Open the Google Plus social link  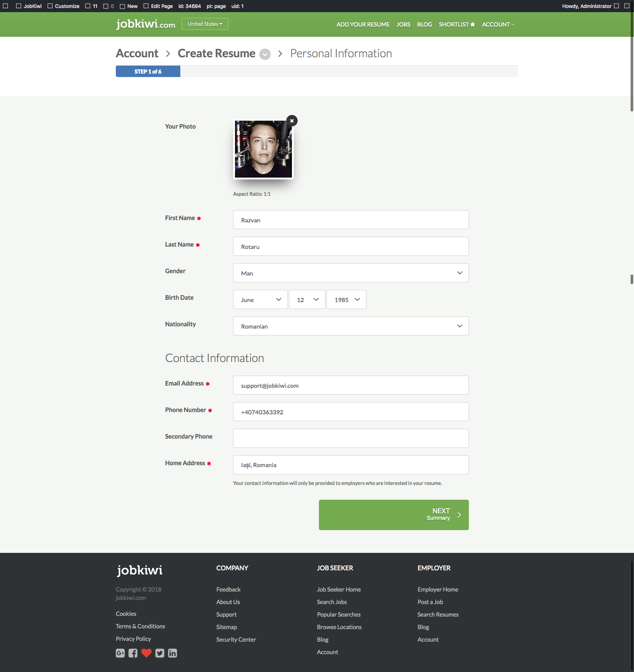coord(120,653)
